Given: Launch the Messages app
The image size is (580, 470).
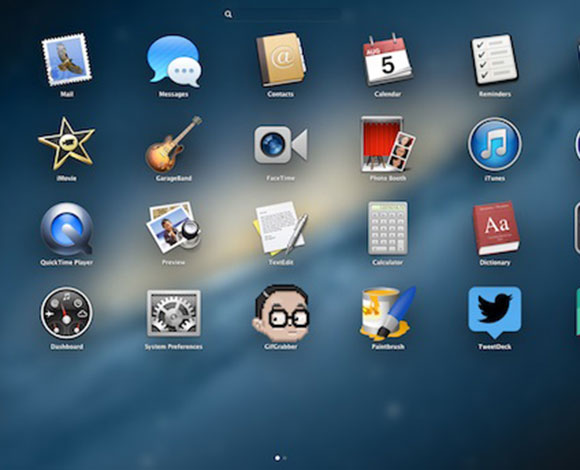Looking at the screenshot, I should 174,61.
